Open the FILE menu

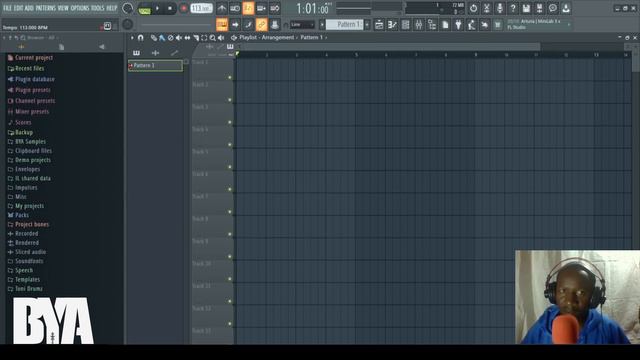click(x=7, y=8)
